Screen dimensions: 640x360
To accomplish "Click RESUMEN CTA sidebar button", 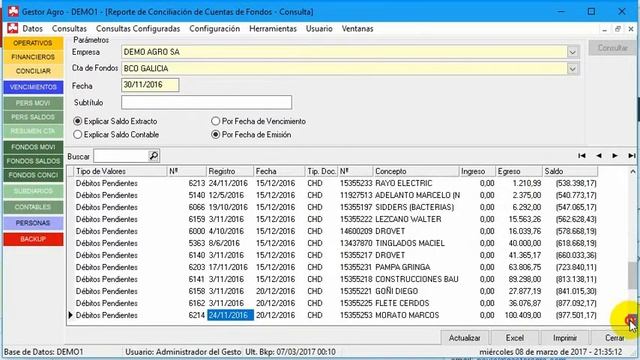I will coord(33,131).
